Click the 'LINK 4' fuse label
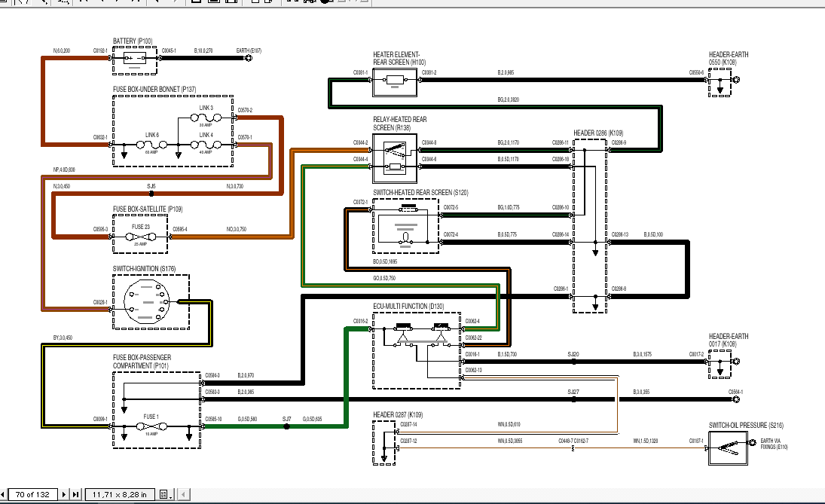This screenshot has width=825, height=504. [206, 135]
